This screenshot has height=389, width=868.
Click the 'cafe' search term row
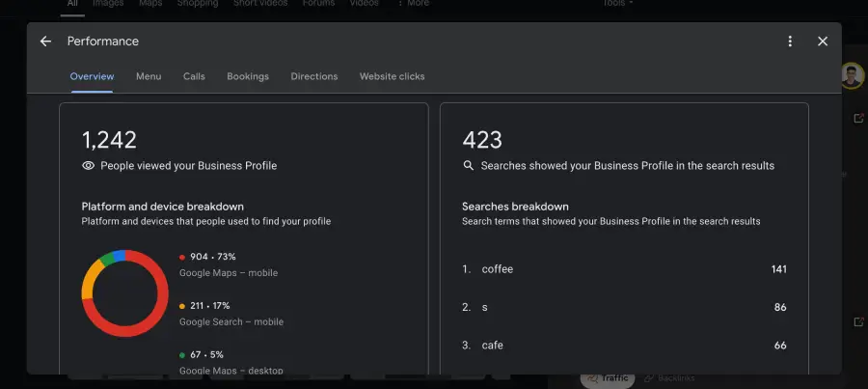[x=624, y=346]
